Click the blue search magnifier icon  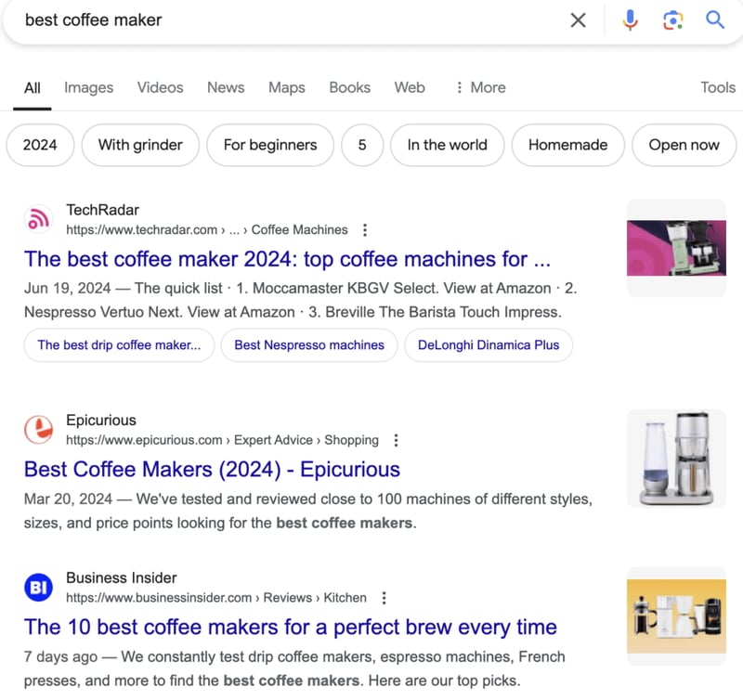pos(715,19)
